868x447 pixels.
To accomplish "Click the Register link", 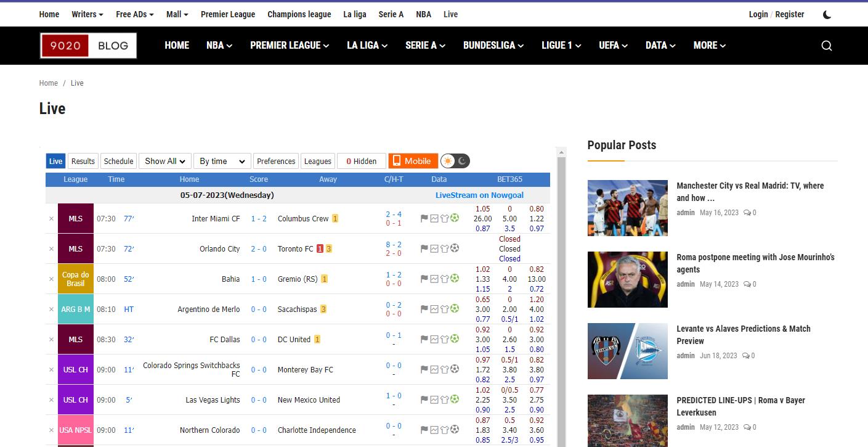I will point(790,14).
